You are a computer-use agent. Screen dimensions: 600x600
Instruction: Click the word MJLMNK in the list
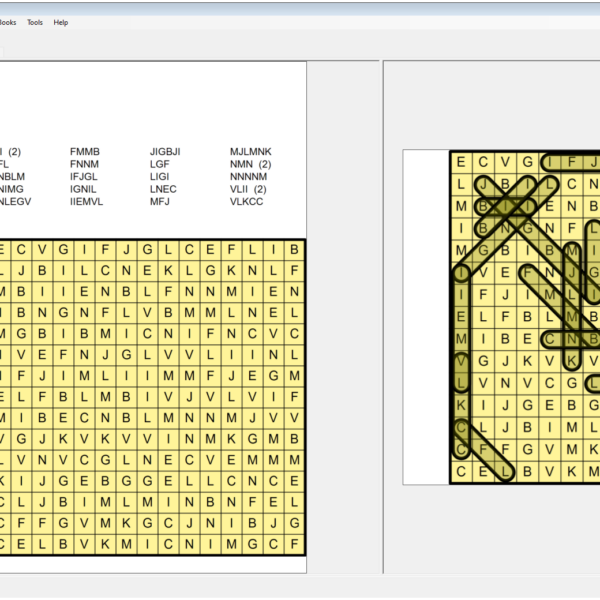(x=251, y=152)
